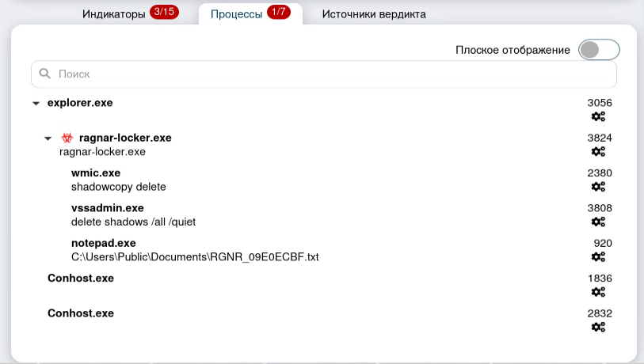Image resolution: width=644 pixels, height=364 pixels.
Task: Open process details gears for wmic.exe
Action: (598, 187)
